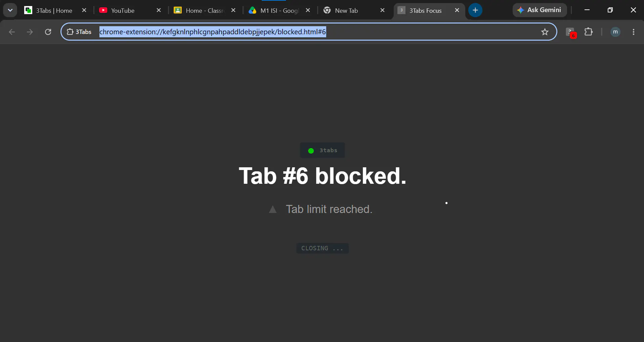Click the YouTube tab favicon
The image size is (644, 342).
pyautogui.click(x=103, y=10)
